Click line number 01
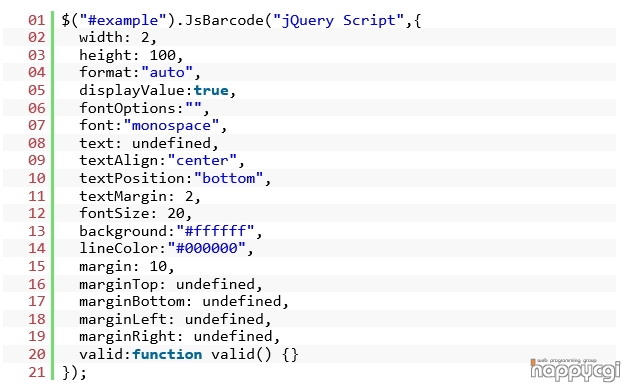 pos(37,20)
